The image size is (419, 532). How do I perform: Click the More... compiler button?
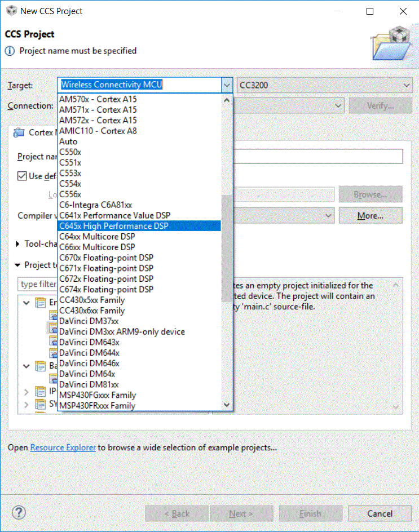pyautogui.click(x=371, y=216)
